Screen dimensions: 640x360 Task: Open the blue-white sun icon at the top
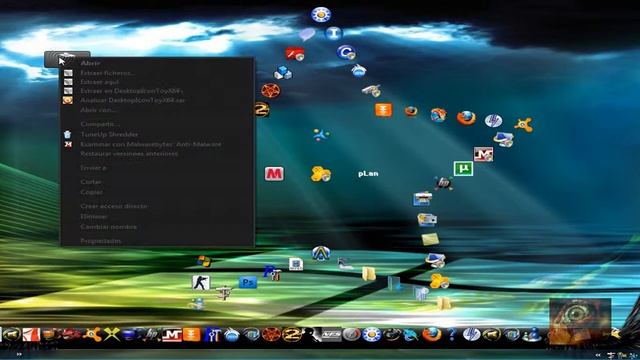point(321,15)
